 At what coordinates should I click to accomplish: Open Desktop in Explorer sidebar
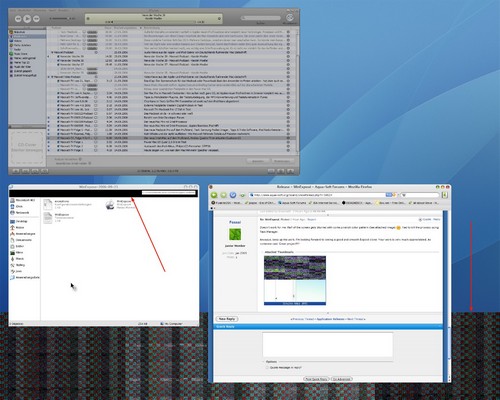[19, 221]
